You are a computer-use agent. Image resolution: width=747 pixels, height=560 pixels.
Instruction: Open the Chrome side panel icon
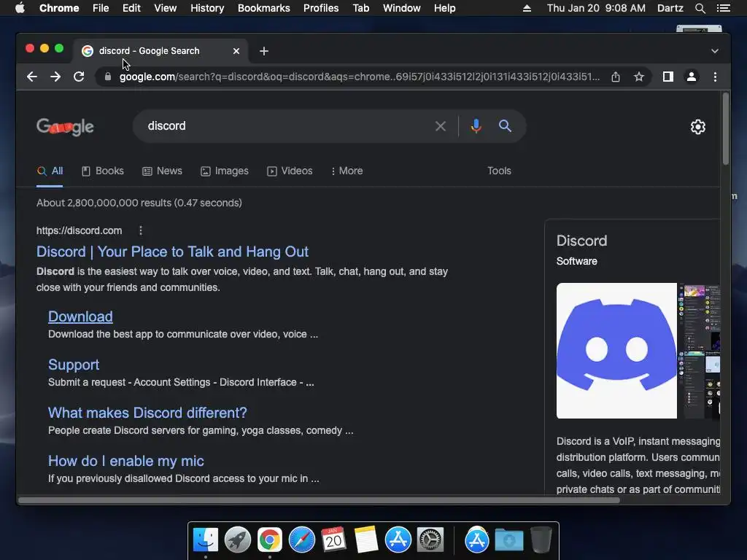coord(668,77)
